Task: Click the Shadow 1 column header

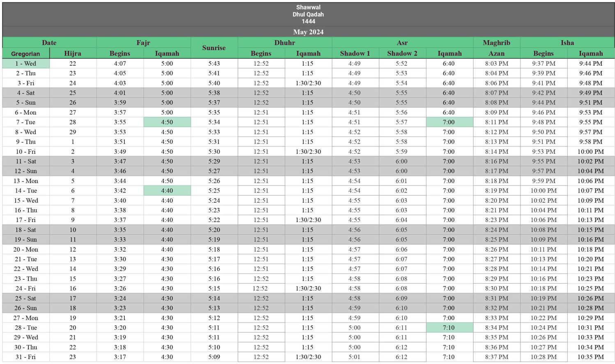Action: [355, 53]
